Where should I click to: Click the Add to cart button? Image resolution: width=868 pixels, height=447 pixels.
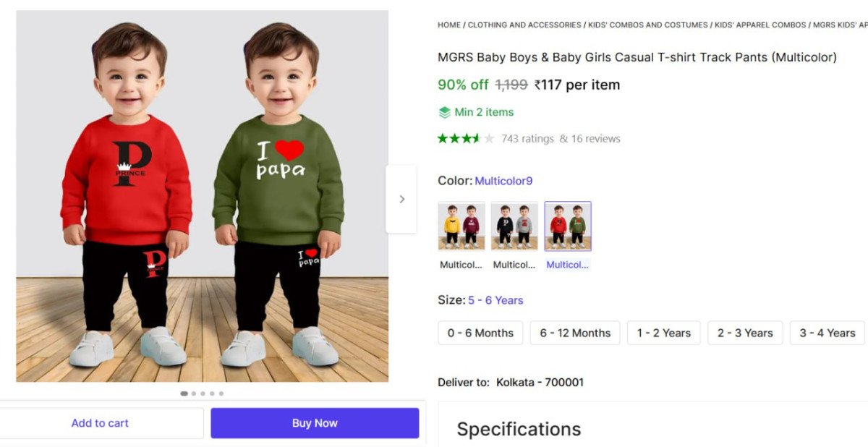(x=100, y=423)
